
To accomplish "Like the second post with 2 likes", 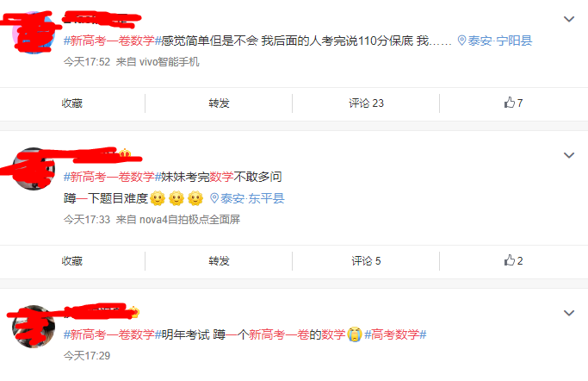I will [x=513, y=260].
